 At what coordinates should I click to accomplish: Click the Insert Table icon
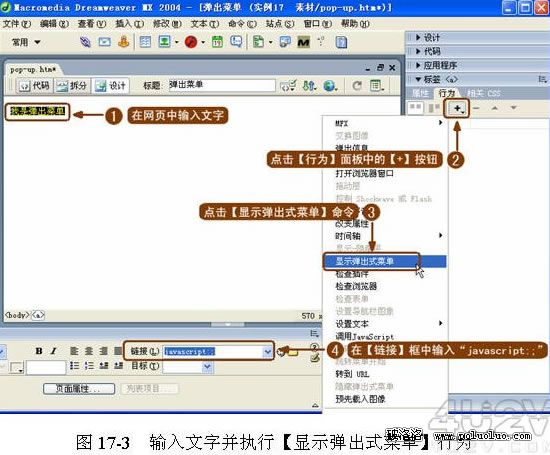click(145, 42)
